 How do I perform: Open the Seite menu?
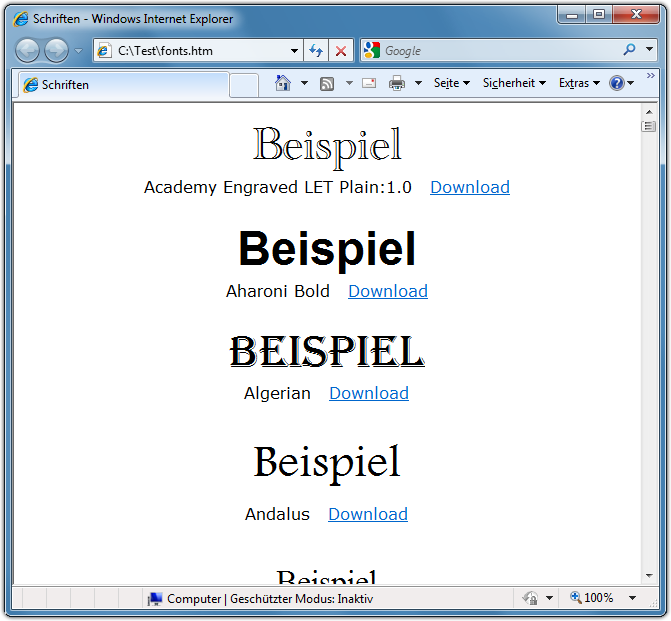tap(451, 84)
